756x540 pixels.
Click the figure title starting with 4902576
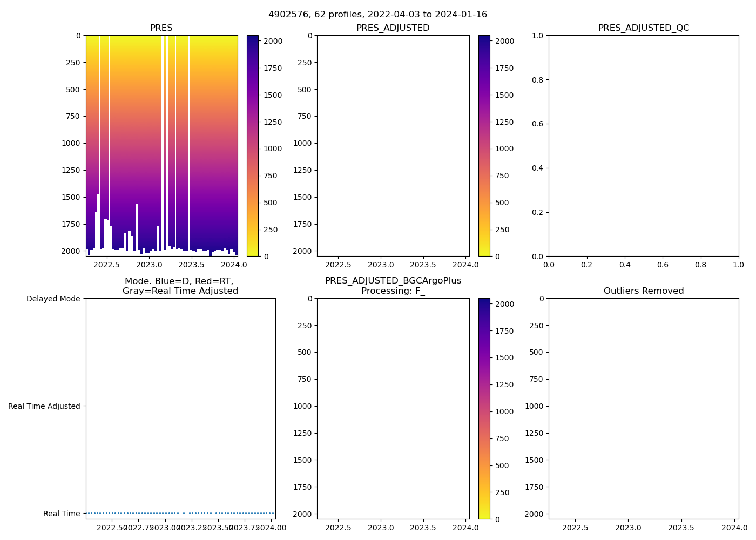[377, 15]
